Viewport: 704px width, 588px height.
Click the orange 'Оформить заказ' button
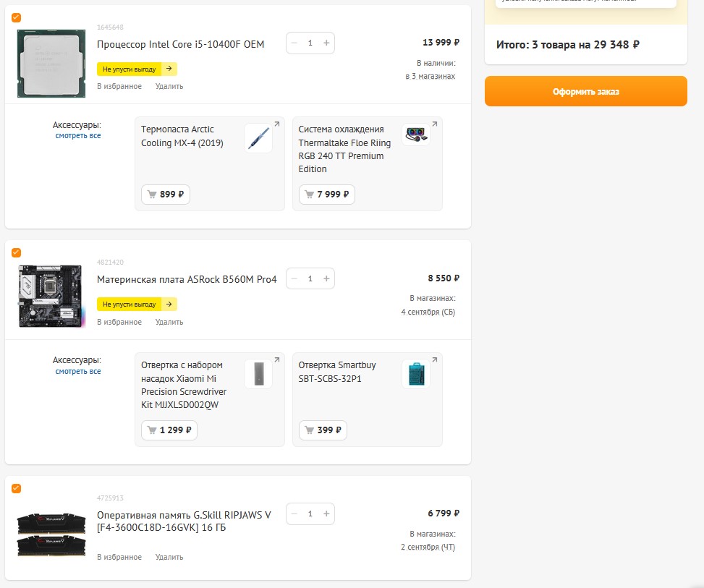pos(585,92)
